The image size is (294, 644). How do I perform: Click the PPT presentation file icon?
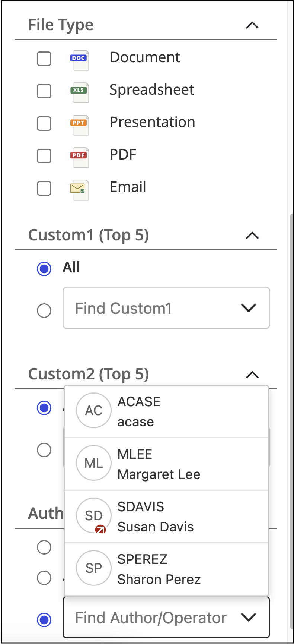coord(79,124)
